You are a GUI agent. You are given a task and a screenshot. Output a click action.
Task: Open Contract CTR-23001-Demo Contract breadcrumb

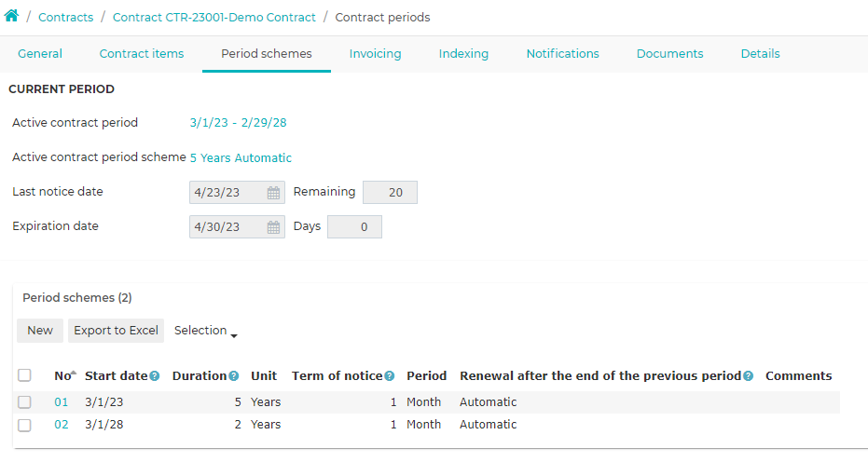point(214,17)
